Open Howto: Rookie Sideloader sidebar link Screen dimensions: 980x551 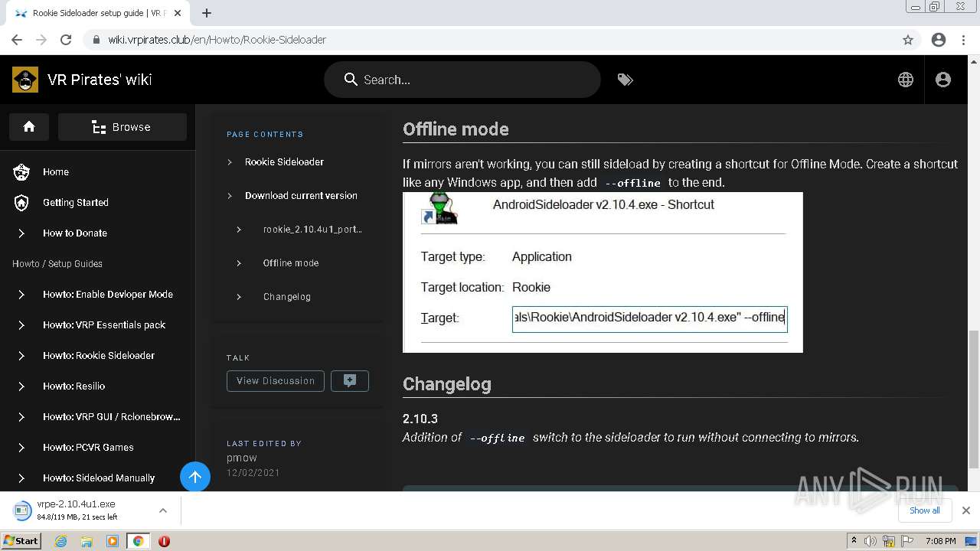pos(99,356)
